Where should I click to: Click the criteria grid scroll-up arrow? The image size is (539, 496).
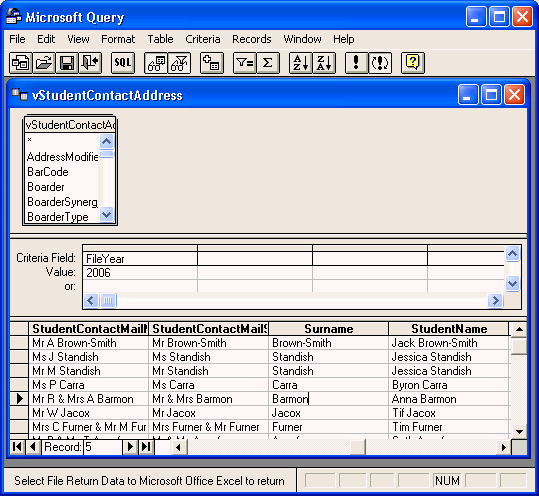[x=512, y=254]
